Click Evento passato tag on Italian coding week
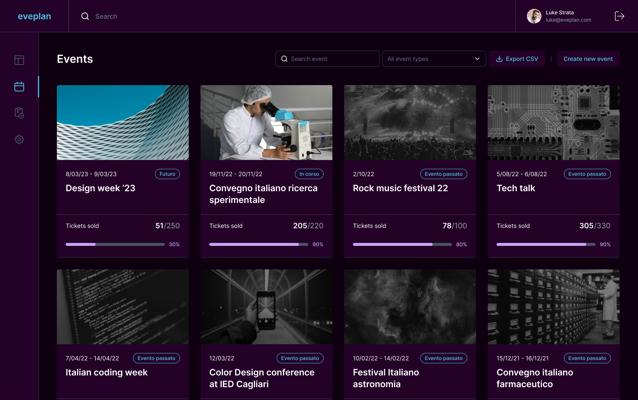Viewport: 638px width, 400px height. coord(156,358)
